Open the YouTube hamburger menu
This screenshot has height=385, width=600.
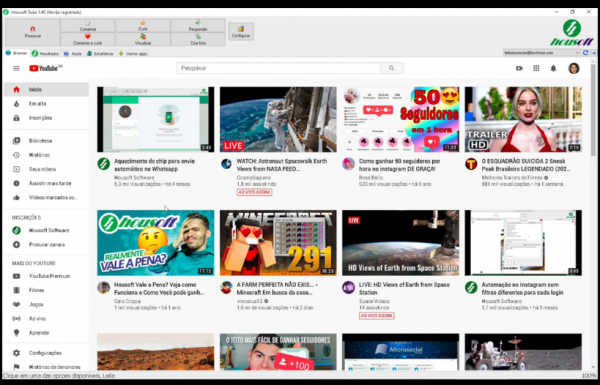(16, 69)
